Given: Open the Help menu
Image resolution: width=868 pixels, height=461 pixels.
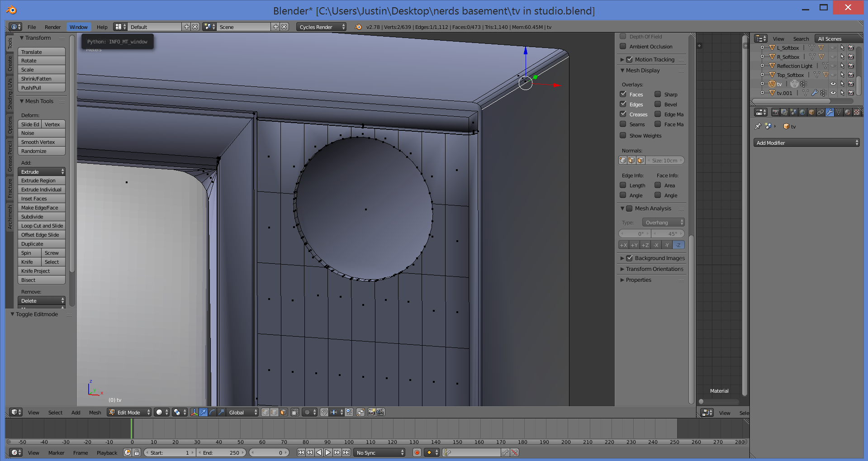Looking at the screenshot, I should tap(102, 27).
